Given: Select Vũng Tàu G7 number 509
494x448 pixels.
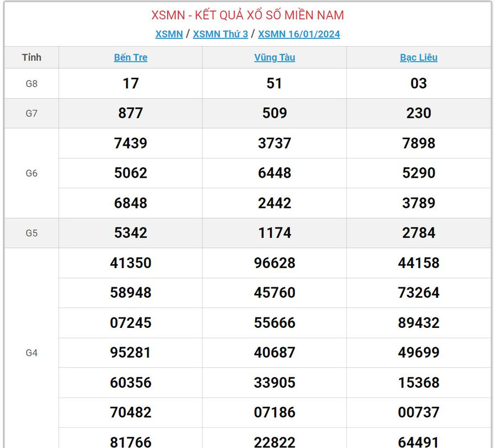Looking at the screenshot, I should [274, 114].
